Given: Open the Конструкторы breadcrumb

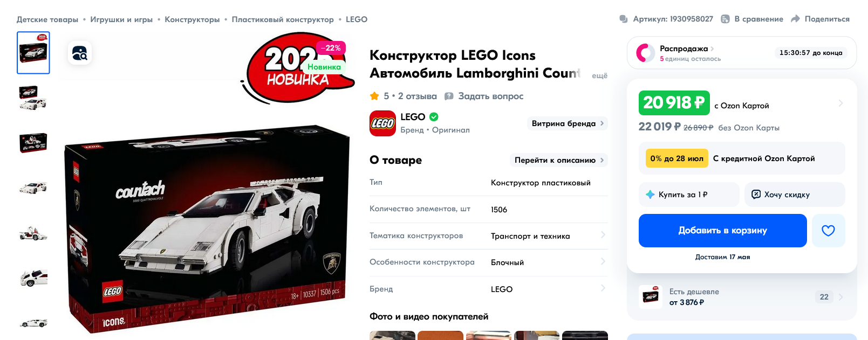Looking at the screenshot, I should 192,19.
